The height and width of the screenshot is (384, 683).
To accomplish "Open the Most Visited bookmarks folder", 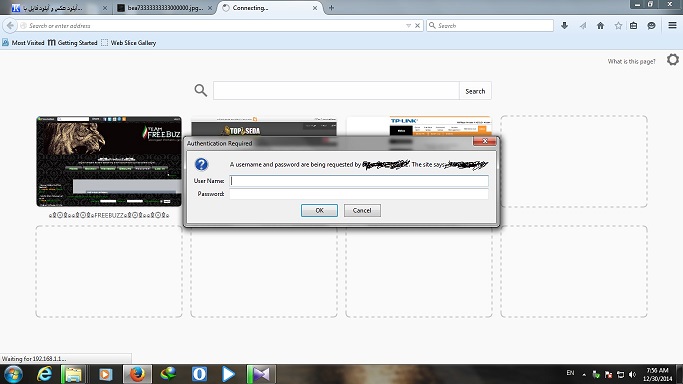I will coord(24,43).
